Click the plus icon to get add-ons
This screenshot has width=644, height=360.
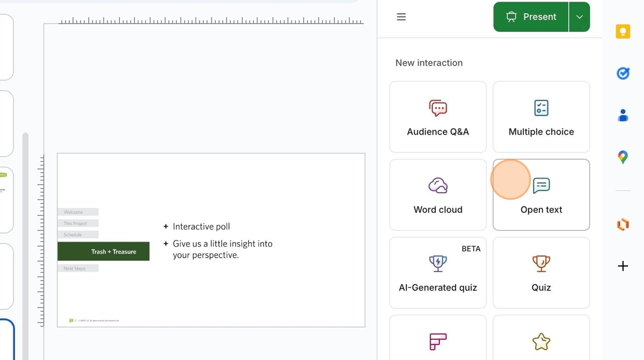coord(623,266)
